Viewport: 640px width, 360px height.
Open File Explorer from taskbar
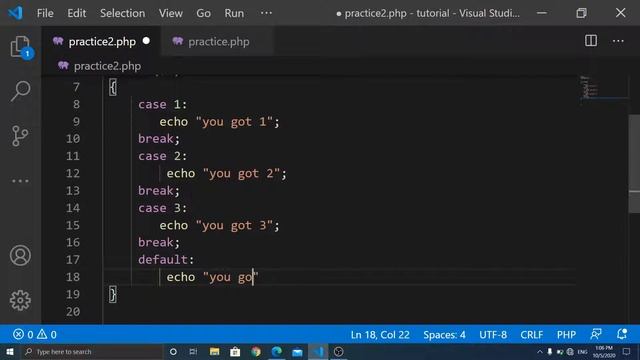(214, 352)
